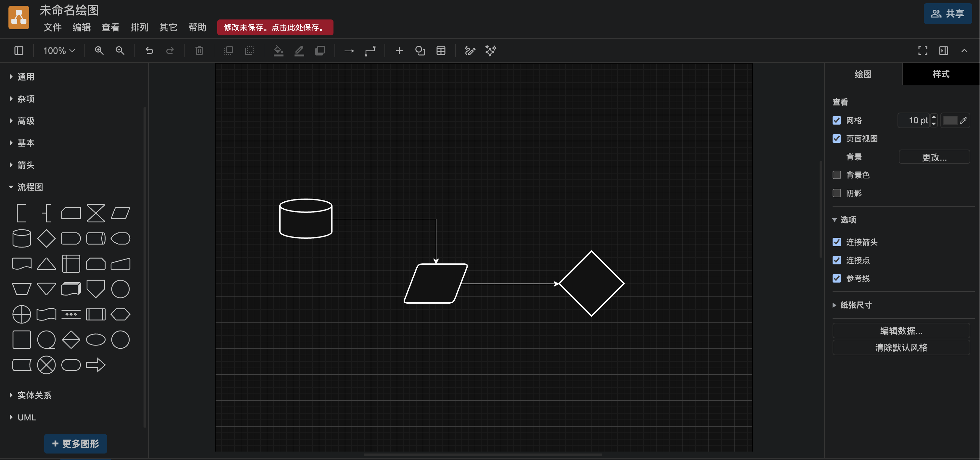The height and width of the screenshot is (460, 980).
Task: Click the freehand drawing icon
Action: 470,51
